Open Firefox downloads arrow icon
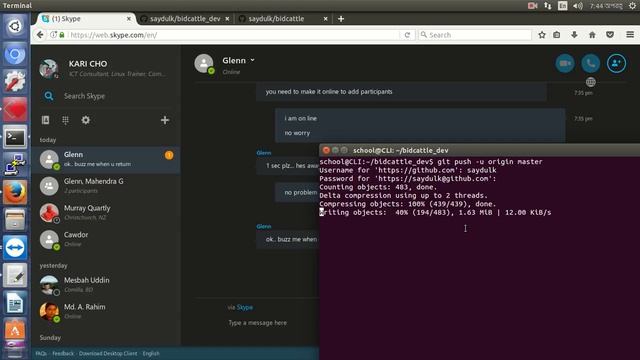 pyautogui.click(x=574, y=35)
